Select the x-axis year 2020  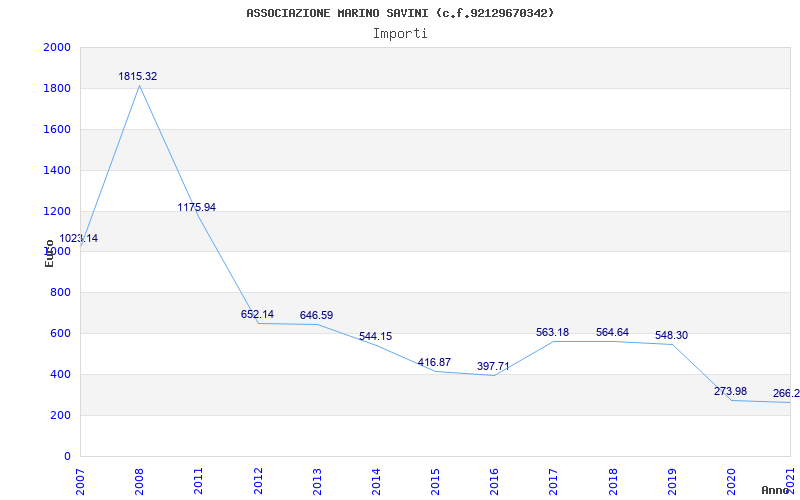tap(731, 481)
